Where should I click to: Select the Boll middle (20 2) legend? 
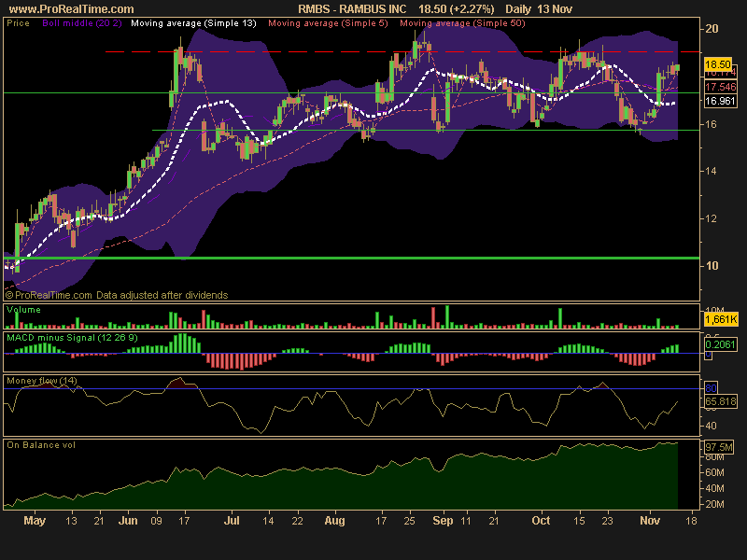point(82,23)
